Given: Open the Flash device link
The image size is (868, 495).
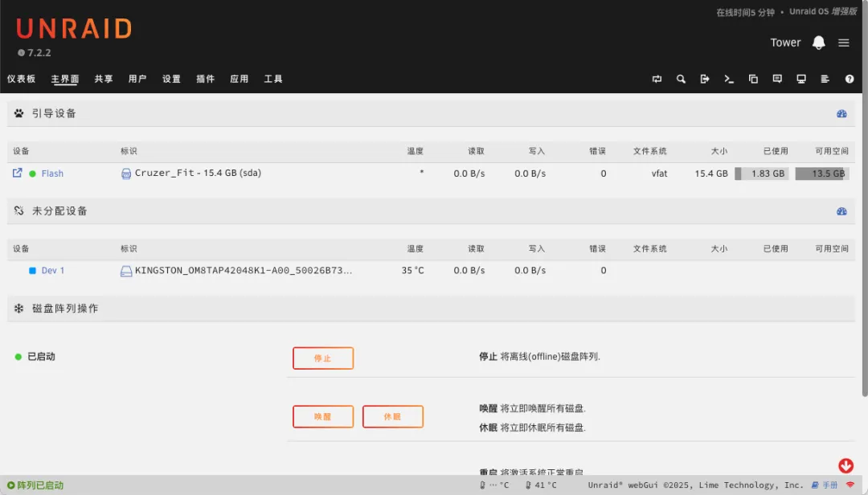Looking at the screenshot, I should coord(52,174).
